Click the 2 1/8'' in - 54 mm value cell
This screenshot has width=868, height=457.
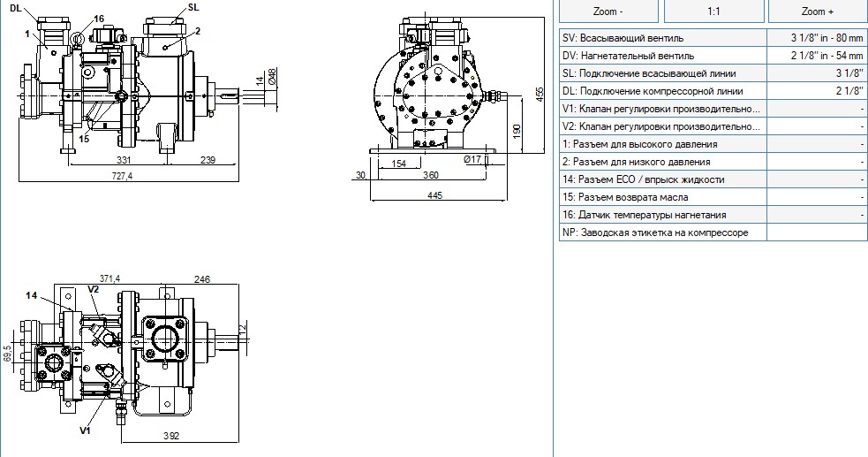tap(817, 56)
